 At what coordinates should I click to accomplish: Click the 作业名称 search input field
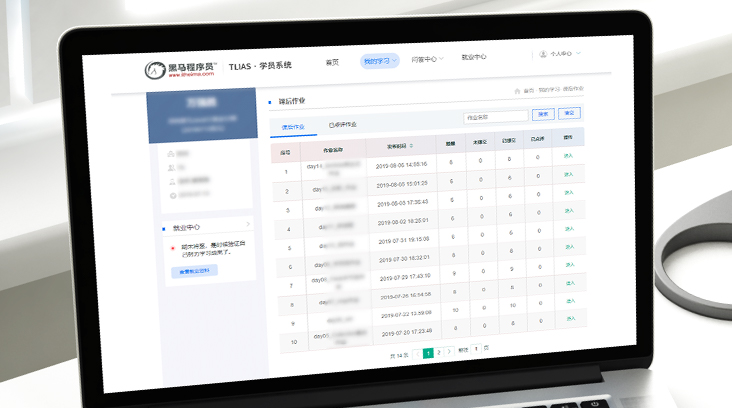click(x=495, y=116)
